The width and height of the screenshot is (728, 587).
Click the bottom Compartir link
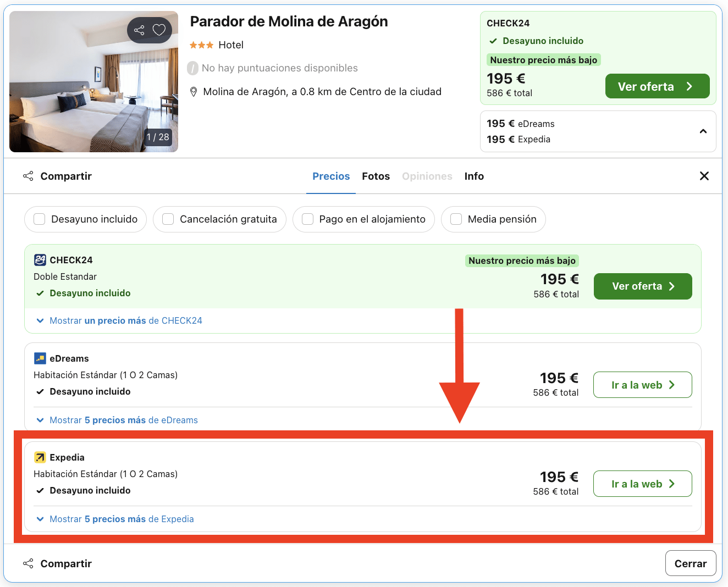(x=66, y=563)
